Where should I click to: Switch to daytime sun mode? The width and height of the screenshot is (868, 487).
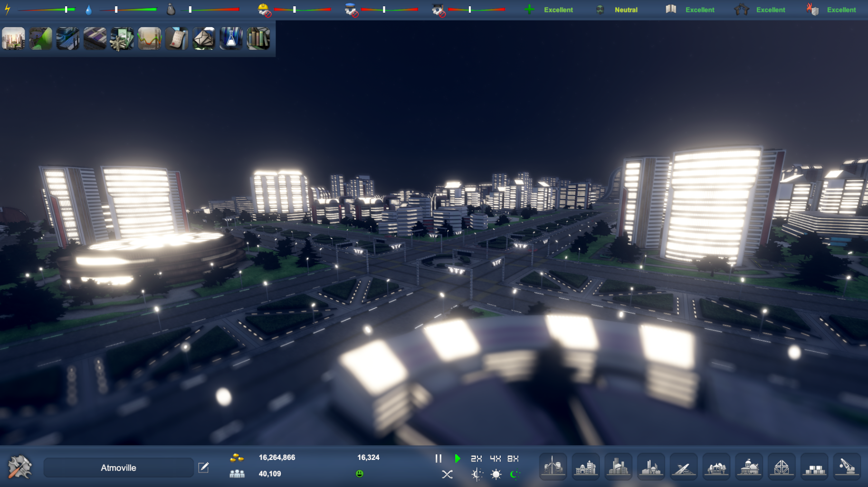tap(496, 474)
